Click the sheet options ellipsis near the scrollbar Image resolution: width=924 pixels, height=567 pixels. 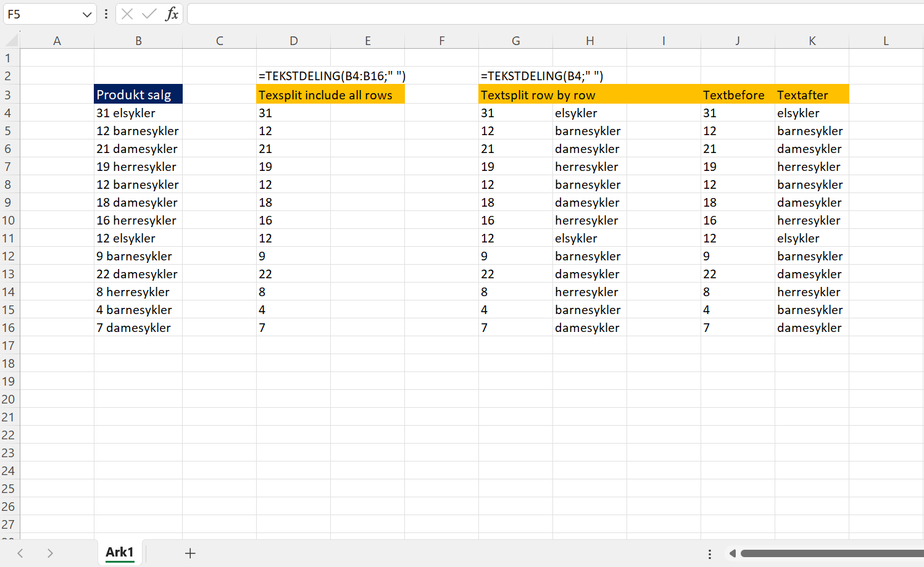[x=709, y=553]
